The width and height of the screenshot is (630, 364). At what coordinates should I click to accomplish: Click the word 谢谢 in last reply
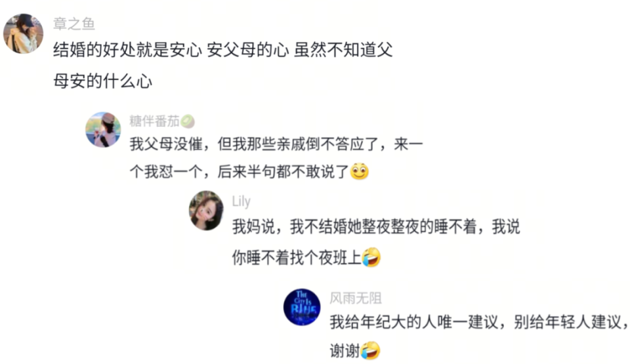point(345,351)
